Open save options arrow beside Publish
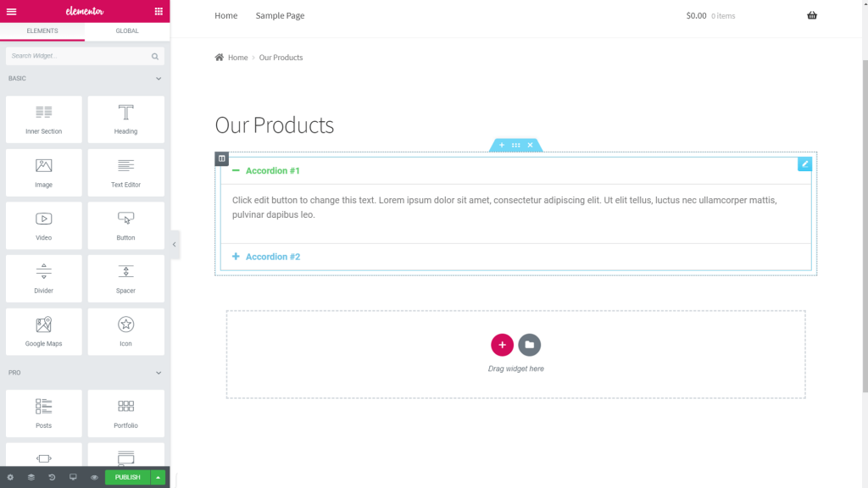 pos(158,478)
